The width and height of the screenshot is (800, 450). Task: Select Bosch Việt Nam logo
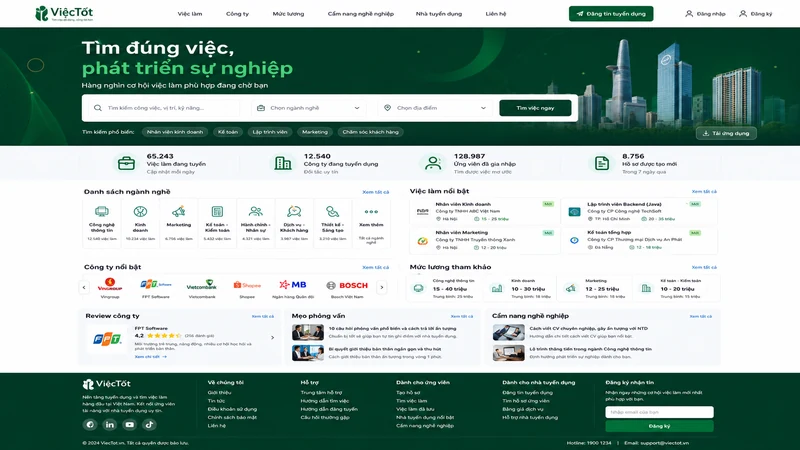(347, 285)
